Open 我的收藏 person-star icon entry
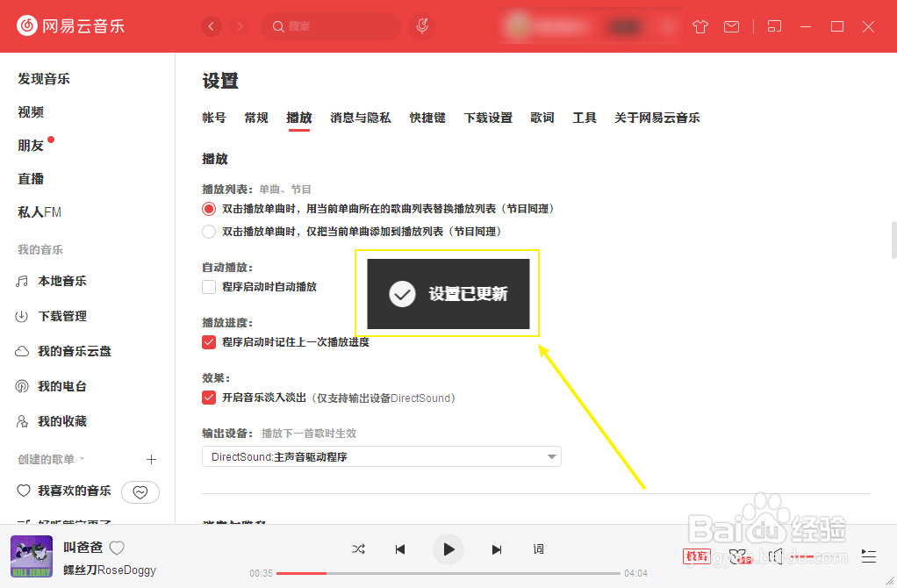Viewport: 897px width, 588px height. (52, 421)
